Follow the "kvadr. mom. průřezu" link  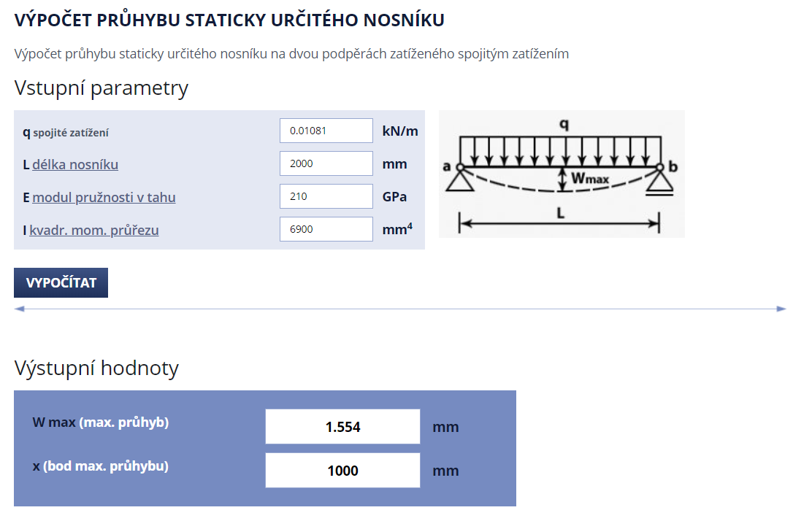pyautogui.click(x=94, y=231)
